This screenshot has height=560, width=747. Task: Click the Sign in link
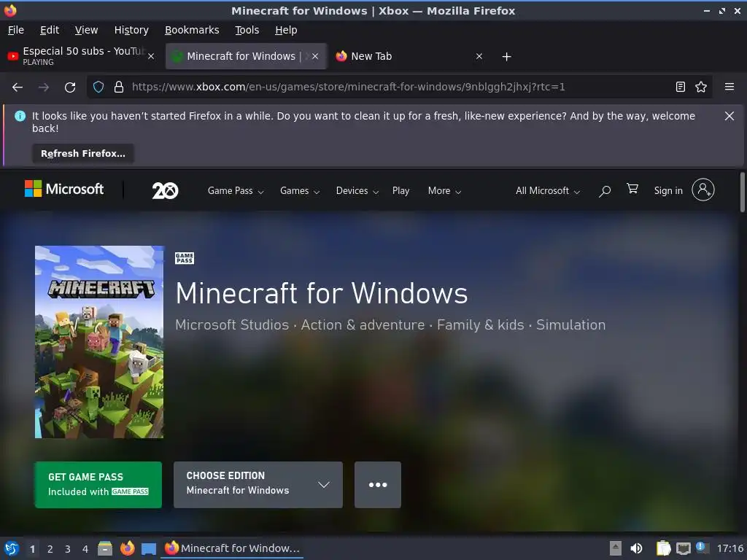coord(668,191)
